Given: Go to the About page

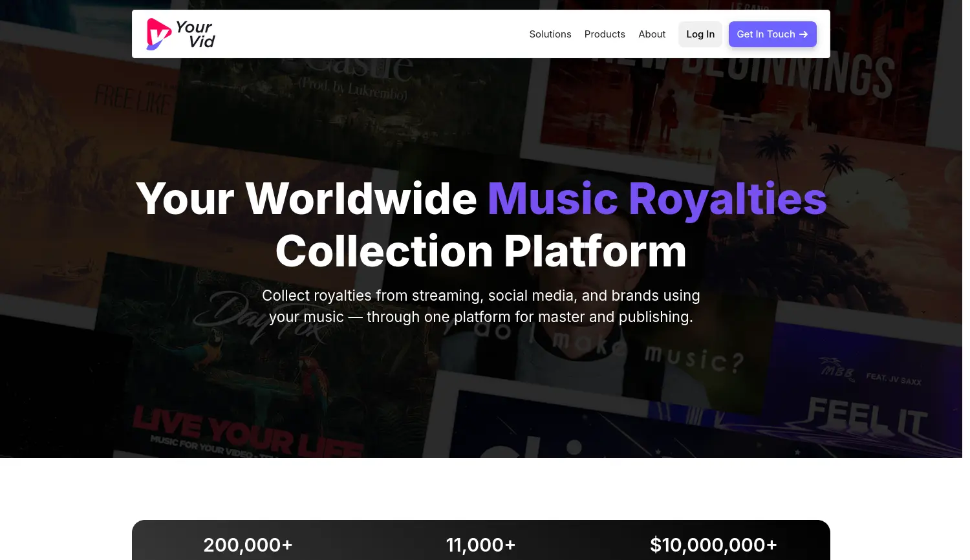Looking at the screenshot, I should 652,34.
